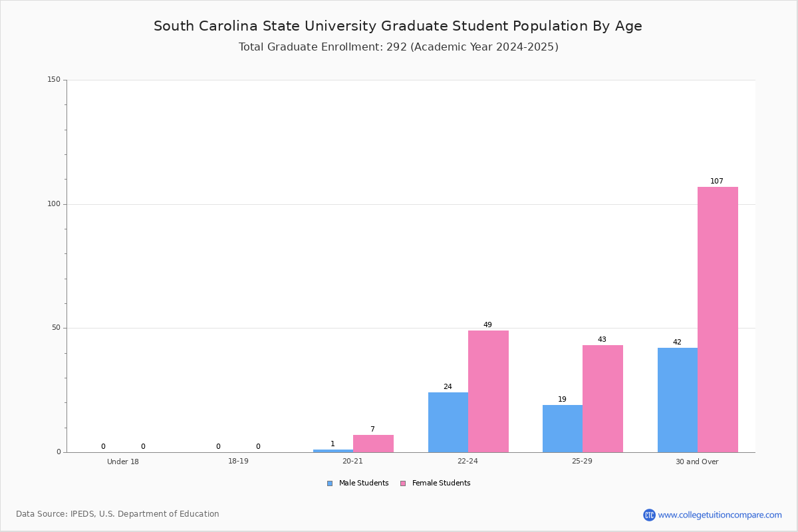The height and width of the screenshot is (532, 798).
Task: Click the 22-24 age axis label
Action: [467, 462]
